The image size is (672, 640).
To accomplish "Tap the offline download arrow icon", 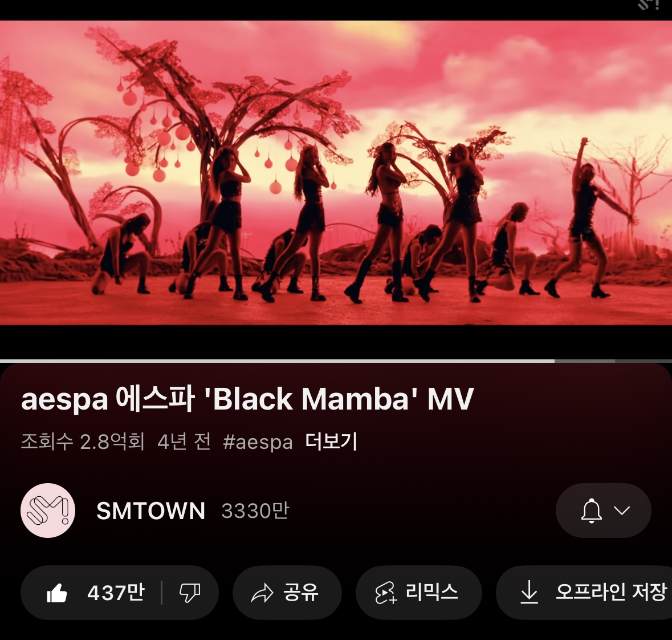I will [530, 593].
